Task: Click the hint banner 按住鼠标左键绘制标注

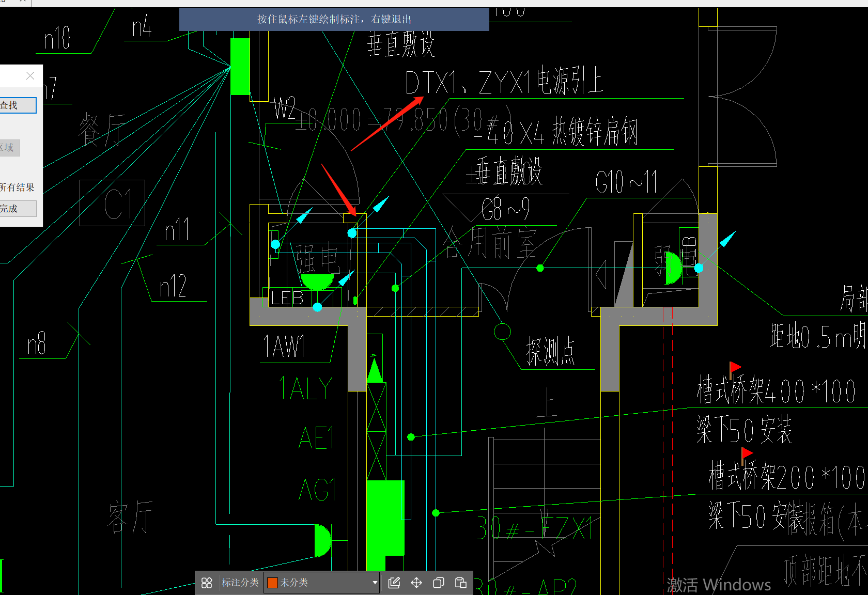Action: (334, 20)
